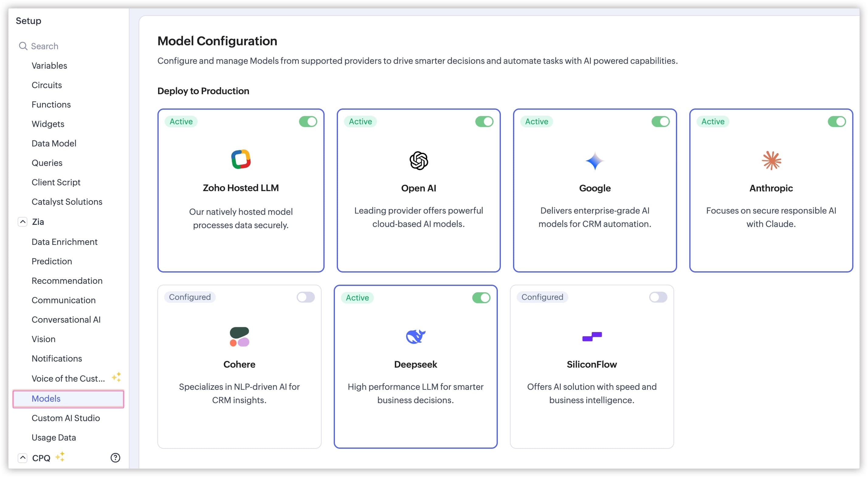Click the Google card title
868x477 pixels.
coord(595,188)
